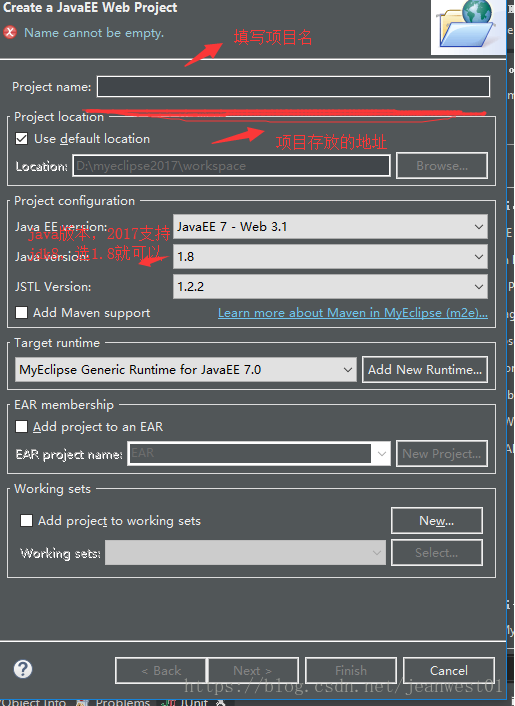Open the EAR project name dropdown
Image resolution: width=515 pixels, height=706 pixels.
258,453
